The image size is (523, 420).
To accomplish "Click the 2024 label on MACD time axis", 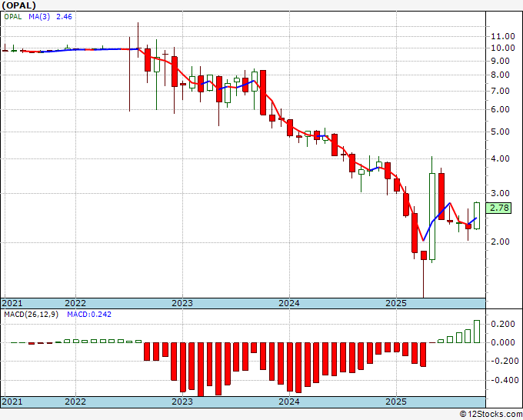I will coord(289,402).
